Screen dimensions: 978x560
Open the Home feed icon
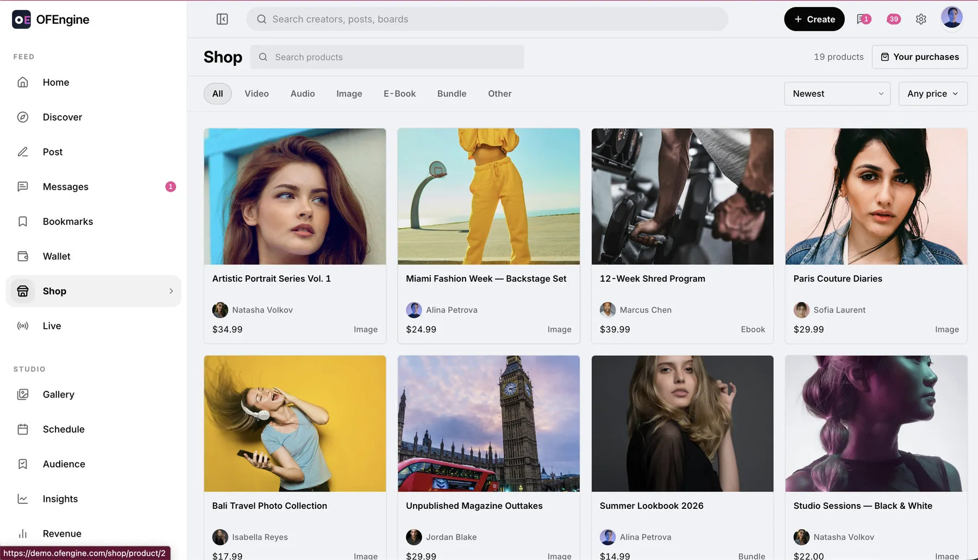(23, 82)
